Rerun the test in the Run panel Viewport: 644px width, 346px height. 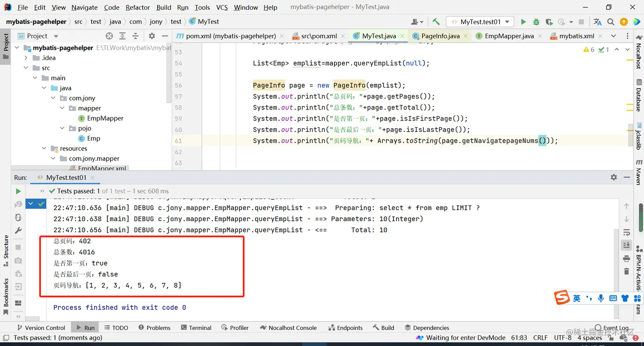click(18, 191)
